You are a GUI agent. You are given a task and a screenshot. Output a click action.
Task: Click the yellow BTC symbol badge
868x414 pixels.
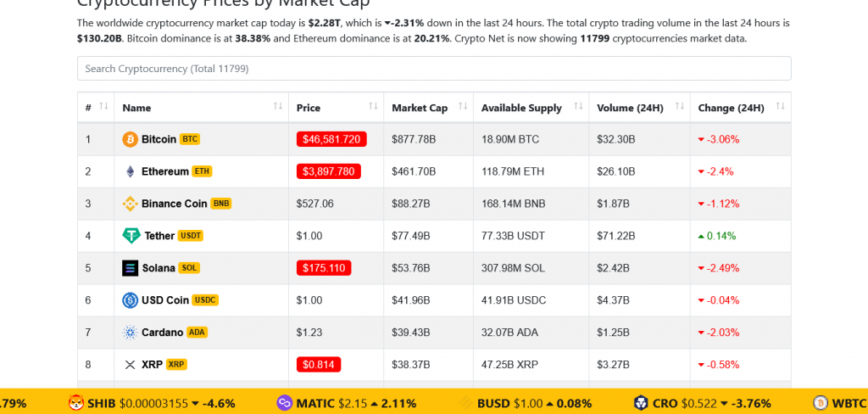click(x=190, y=139)
